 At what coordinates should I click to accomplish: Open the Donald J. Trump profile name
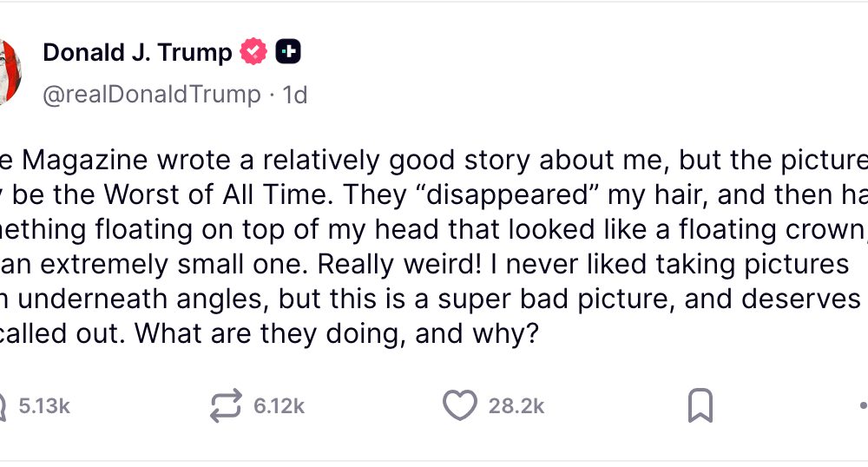click(137, 53)
